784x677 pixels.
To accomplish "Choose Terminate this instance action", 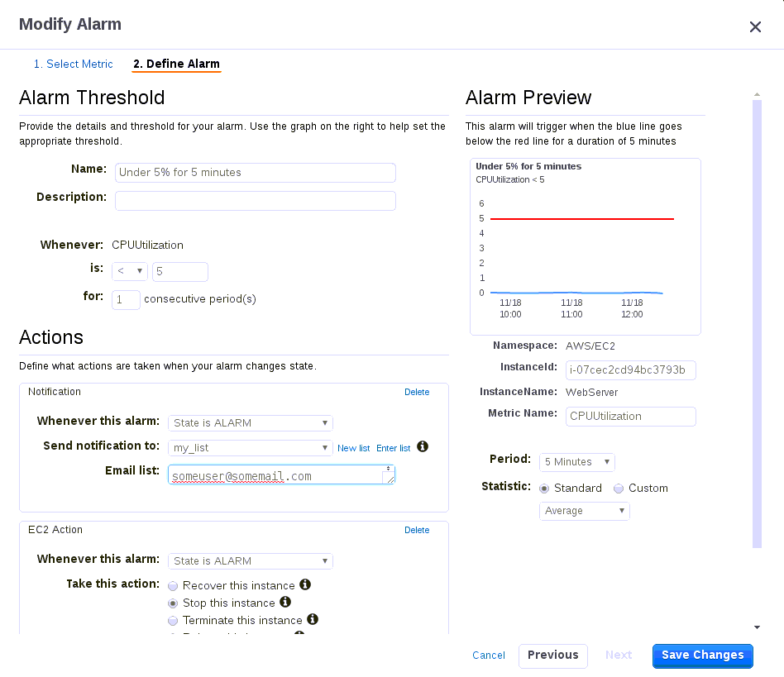I will click(173, 620).
